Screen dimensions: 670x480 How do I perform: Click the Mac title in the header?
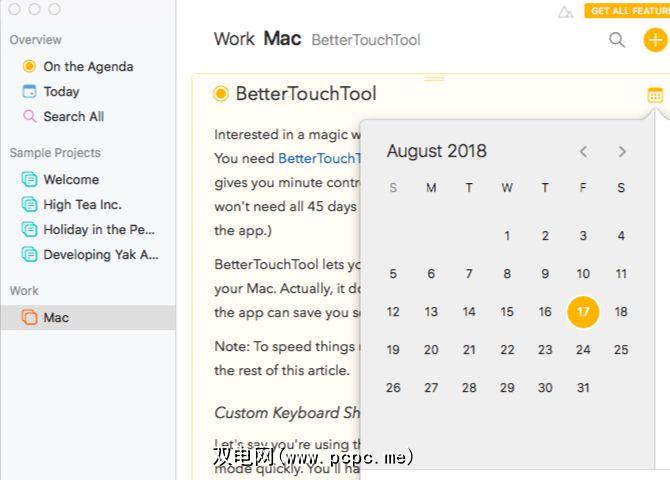[282, 39]
